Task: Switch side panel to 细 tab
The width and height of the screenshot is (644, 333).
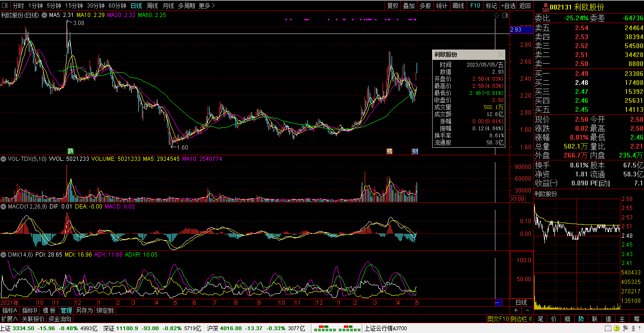Action: click(x=568, y=319)
